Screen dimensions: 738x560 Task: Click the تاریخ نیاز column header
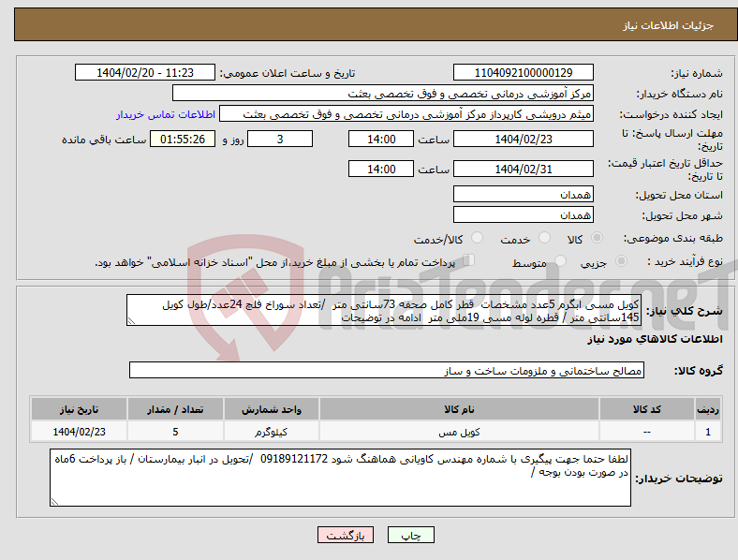[x=79, y=409]
